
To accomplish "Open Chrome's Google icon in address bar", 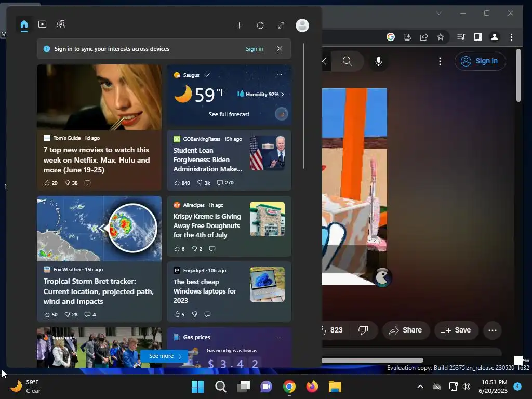I will (x=391, y=37).
